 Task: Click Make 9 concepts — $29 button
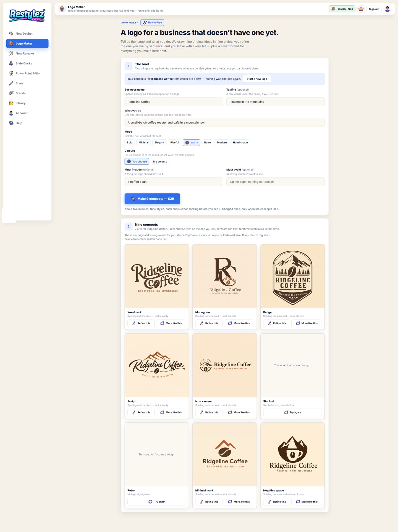tap(152, 199)
